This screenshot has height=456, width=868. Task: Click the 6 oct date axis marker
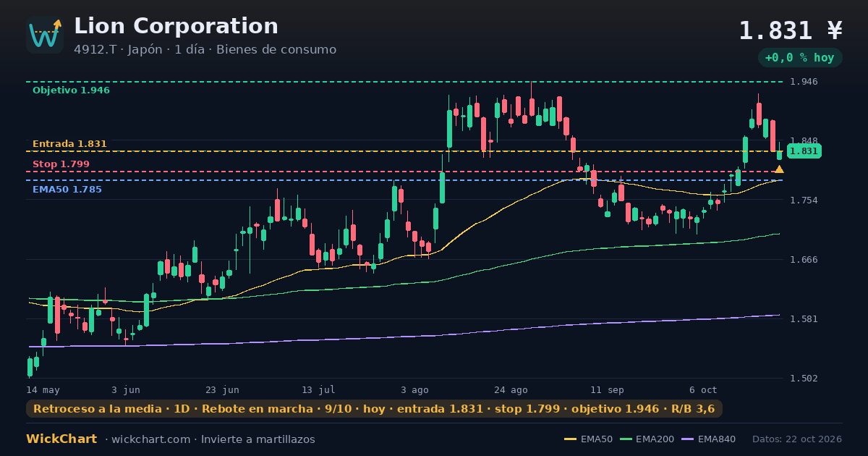pyautogui.click(x=703, y=389)
